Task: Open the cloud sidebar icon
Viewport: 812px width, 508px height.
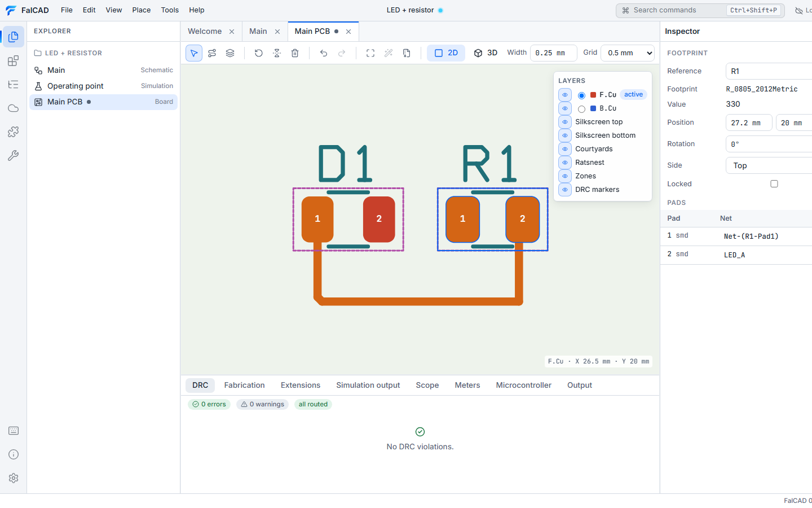Action: click(14, 108)
